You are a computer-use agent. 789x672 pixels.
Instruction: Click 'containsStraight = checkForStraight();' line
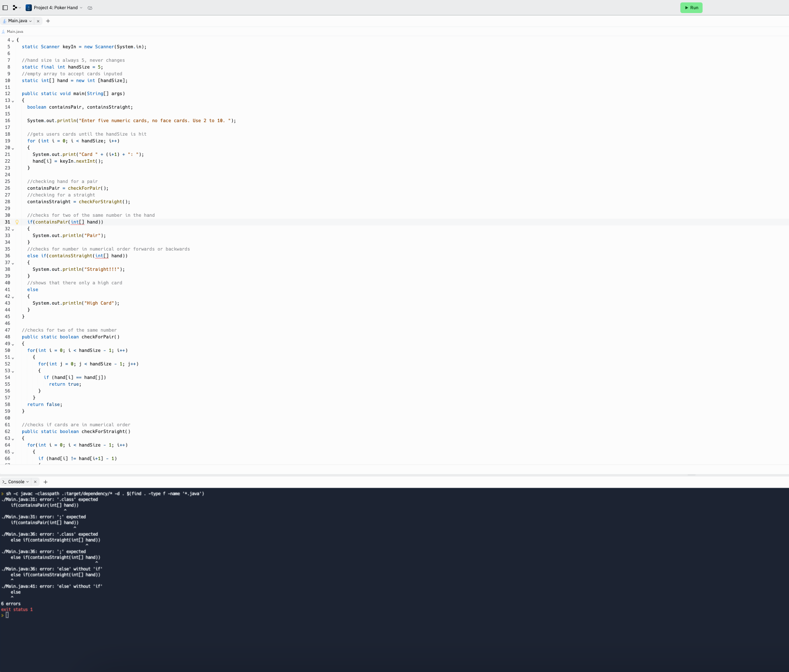coord(79,202)
